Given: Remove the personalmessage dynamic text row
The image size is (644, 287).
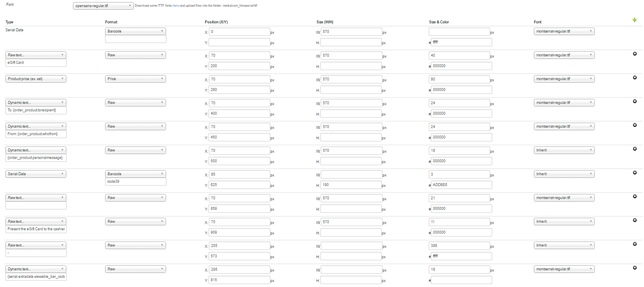Looking at the screenshot, I should [x=634, y=149].
